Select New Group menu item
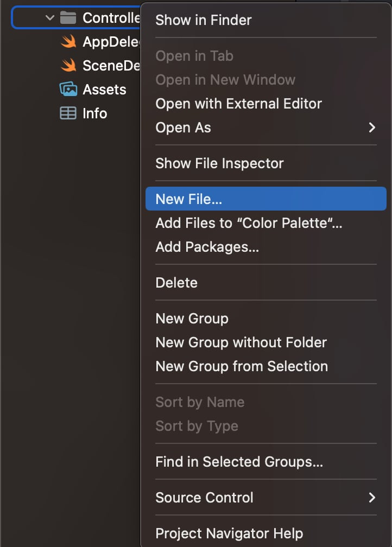 tap(192, 319)
